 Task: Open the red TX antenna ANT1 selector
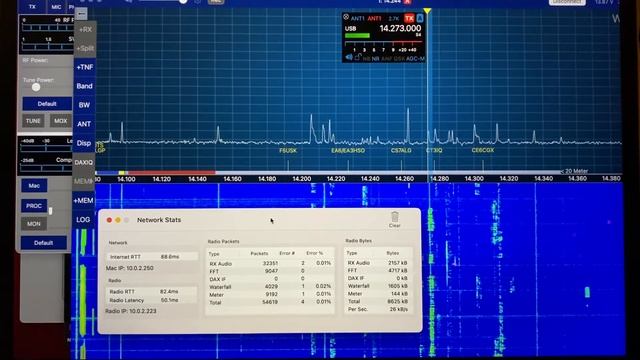coord(374,18)
